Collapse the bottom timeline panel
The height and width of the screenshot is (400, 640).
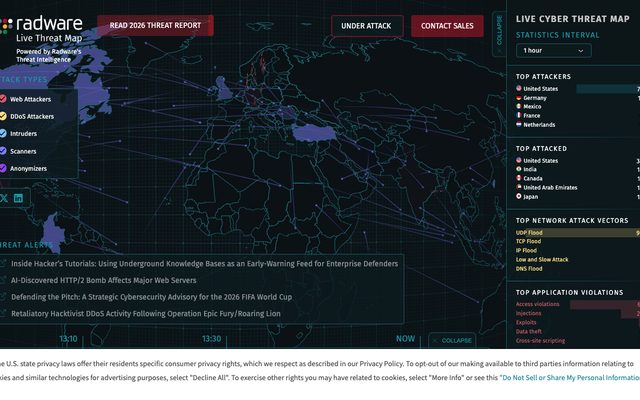click(x=452, y=340)
